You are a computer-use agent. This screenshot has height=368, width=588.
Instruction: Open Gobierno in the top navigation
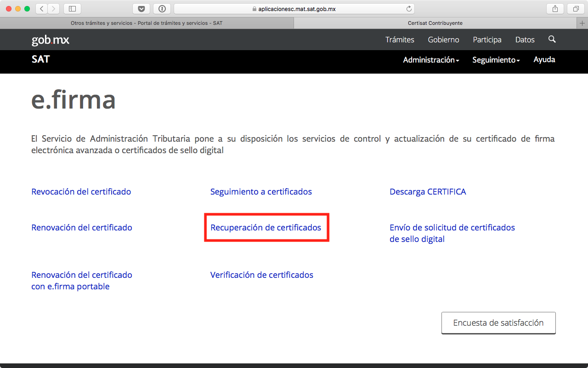coord(443,40)
